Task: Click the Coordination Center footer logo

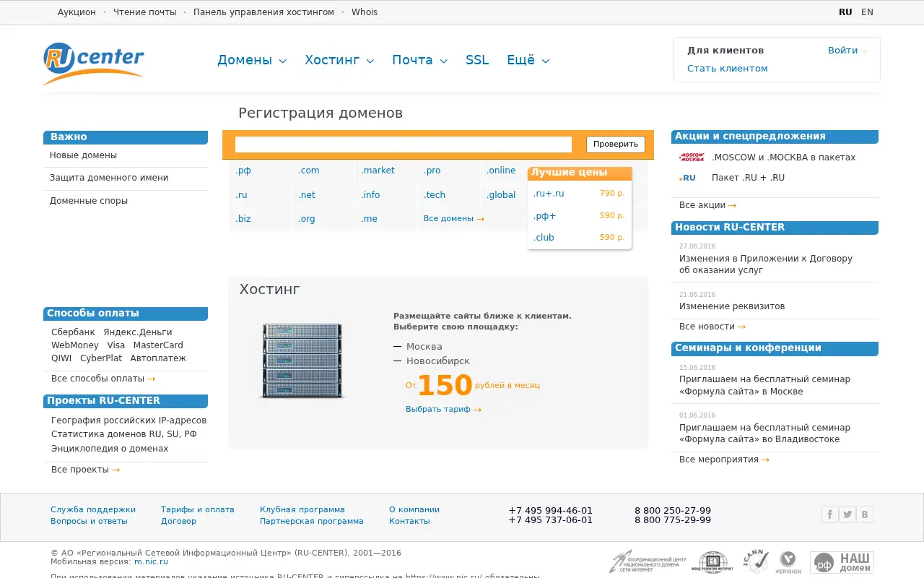Action: (x=648, y=562)
